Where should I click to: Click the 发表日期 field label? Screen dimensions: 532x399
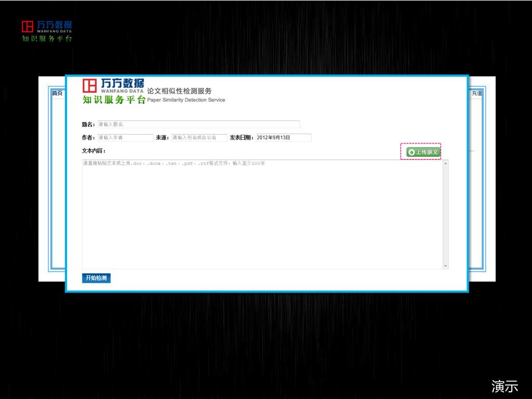pos(242,138)
